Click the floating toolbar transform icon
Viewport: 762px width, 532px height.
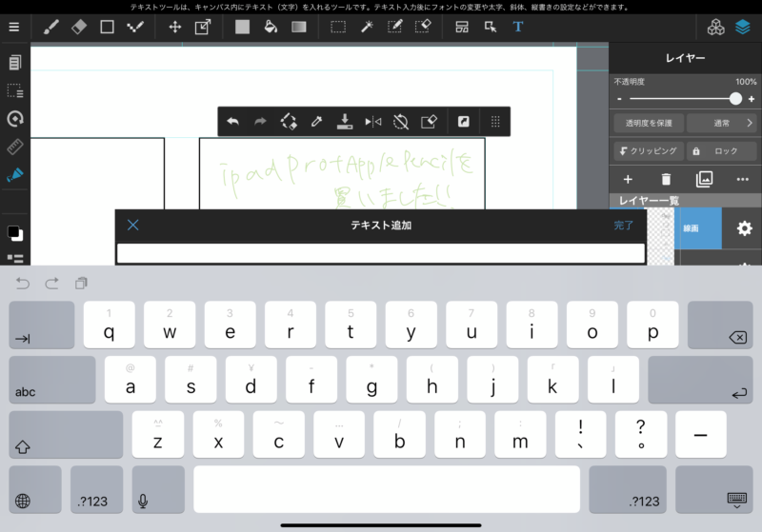tap(289, 122)
